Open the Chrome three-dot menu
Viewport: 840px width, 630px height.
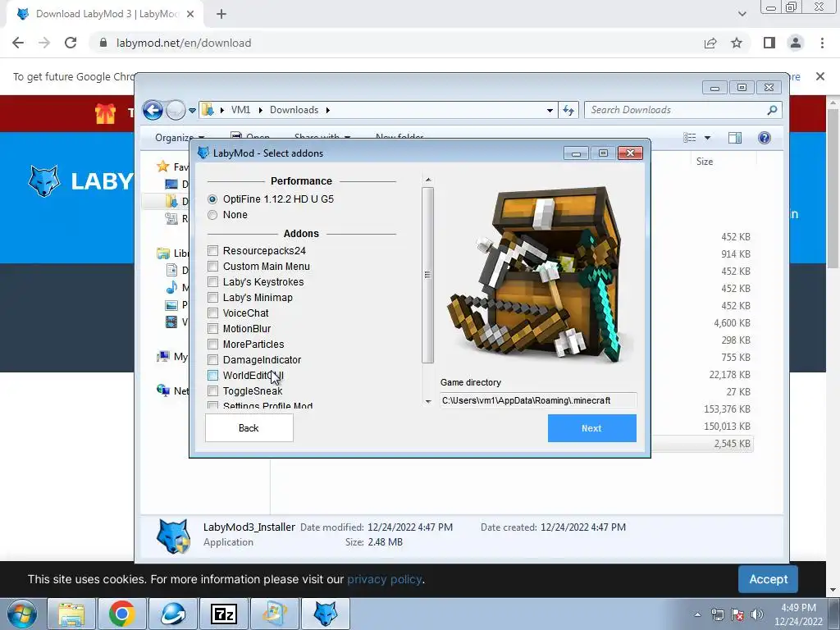pos(822,43)
